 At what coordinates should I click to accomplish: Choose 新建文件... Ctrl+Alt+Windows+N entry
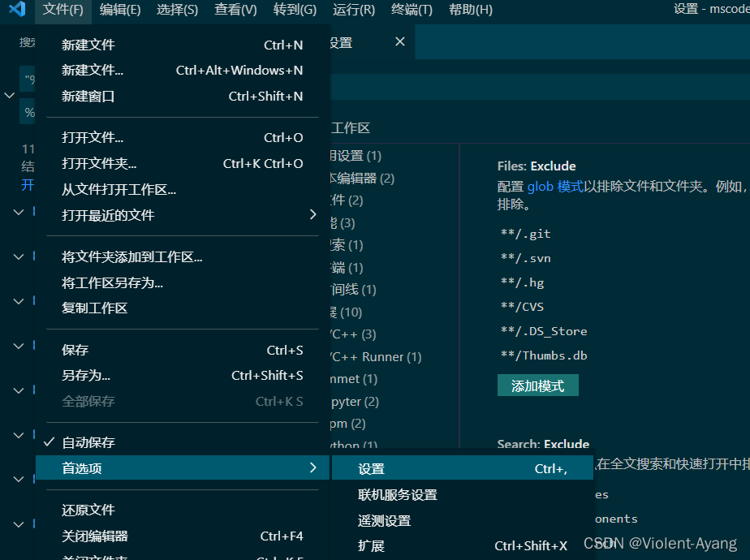pyautogui.click(x=183, y=71)
